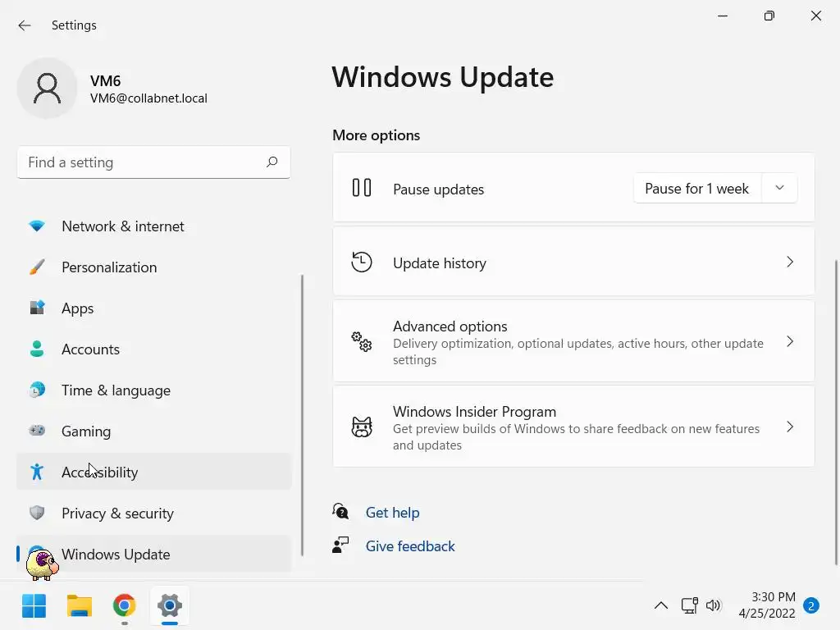
Task: Open the volume speaker tray icon
Action: [713, 605]
